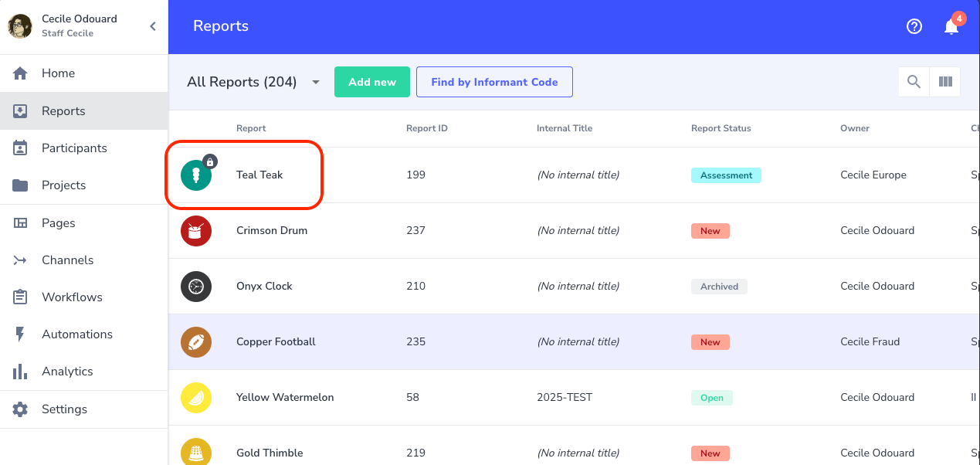Open the Automations sidebar item
Viewport: 980px width, 465px height.
pyautogui.click(x=76, y=334)
